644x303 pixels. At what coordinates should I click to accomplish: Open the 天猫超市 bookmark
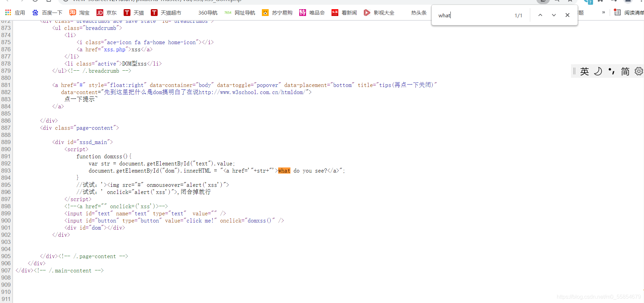166,13
